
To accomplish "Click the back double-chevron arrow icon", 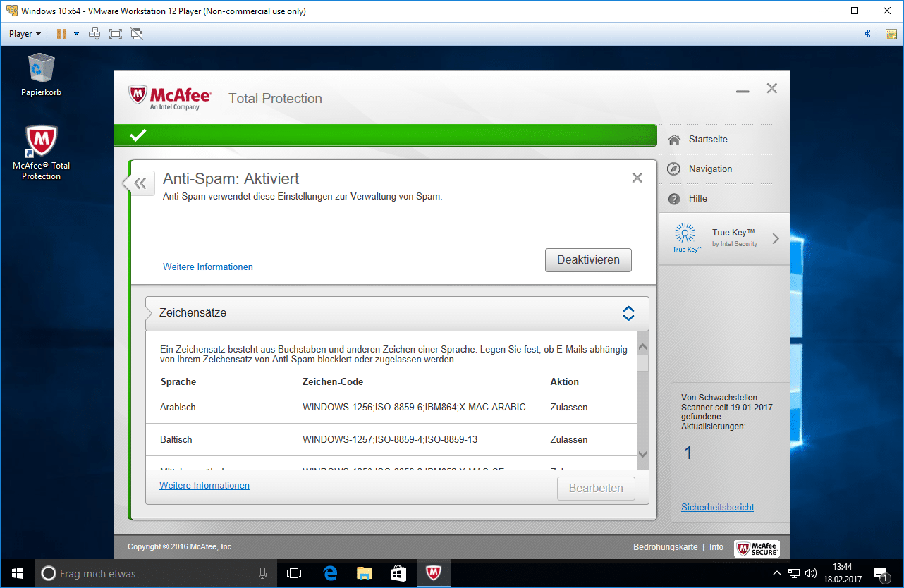I will (x=140, y=184).
